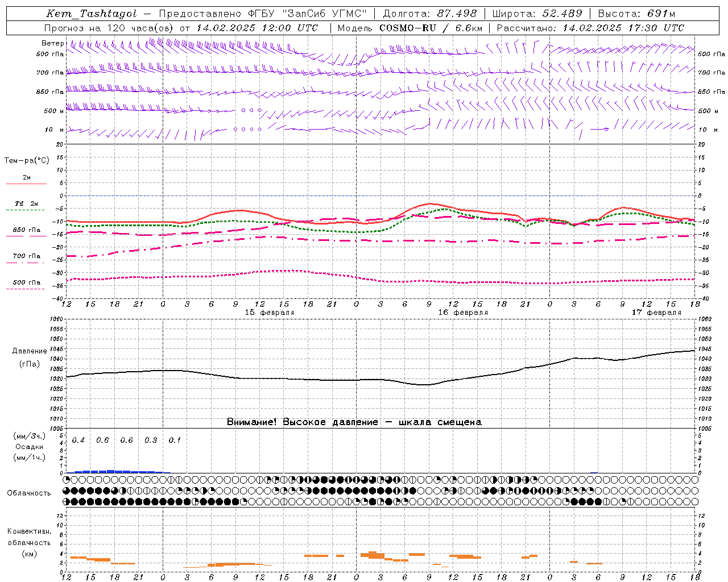This screenshot has width=728, height=582.
Task: Click the Широта: 52.489 latitude value
Action: pos(537,14)
